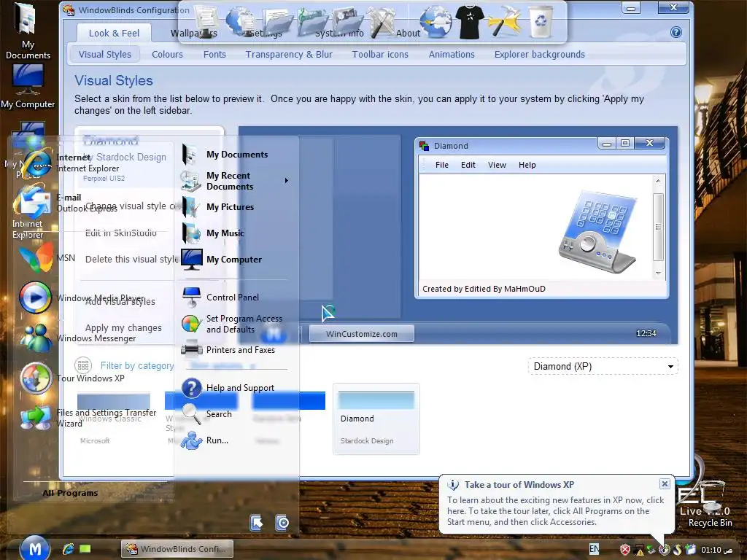Launch Windows Media Player from Start menu
This screenshot has width=747, height=560.
pos(81,298)
